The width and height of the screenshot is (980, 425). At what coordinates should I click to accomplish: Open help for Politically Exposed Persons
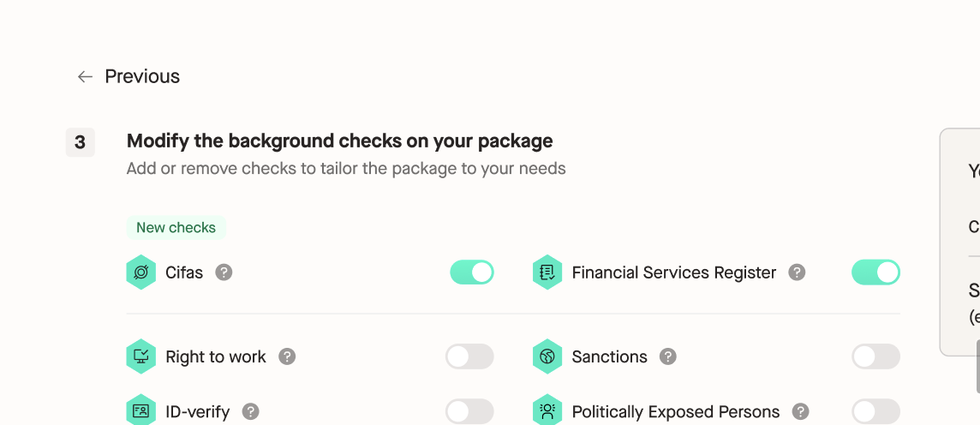tap(801, 412)
